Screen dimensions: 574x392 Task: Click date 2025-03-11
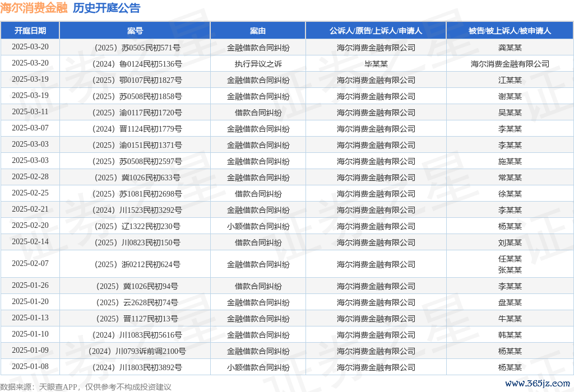tap(30, 111)
